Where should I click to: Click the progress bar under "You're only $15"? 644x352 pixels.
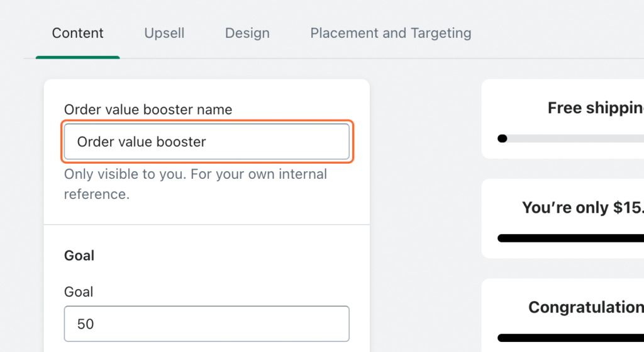click(x=570, y=238)
